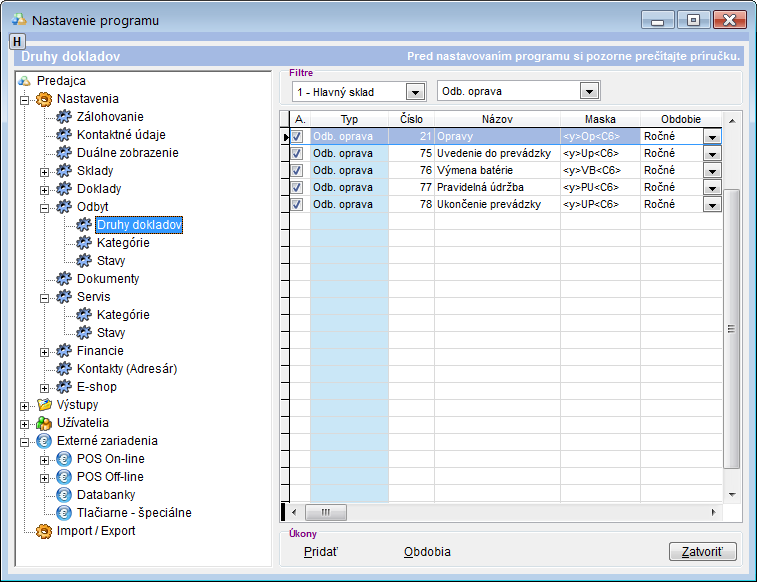Click the gear icon next to Dokumenty
757x582 pixels.
(x=65, y=279)
